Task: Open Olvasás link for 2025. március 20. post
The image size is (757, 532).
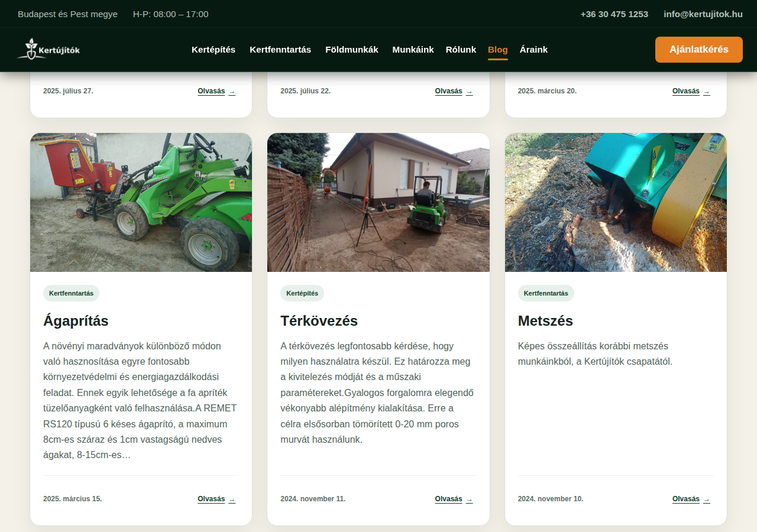Action: (x=691, y=91)
